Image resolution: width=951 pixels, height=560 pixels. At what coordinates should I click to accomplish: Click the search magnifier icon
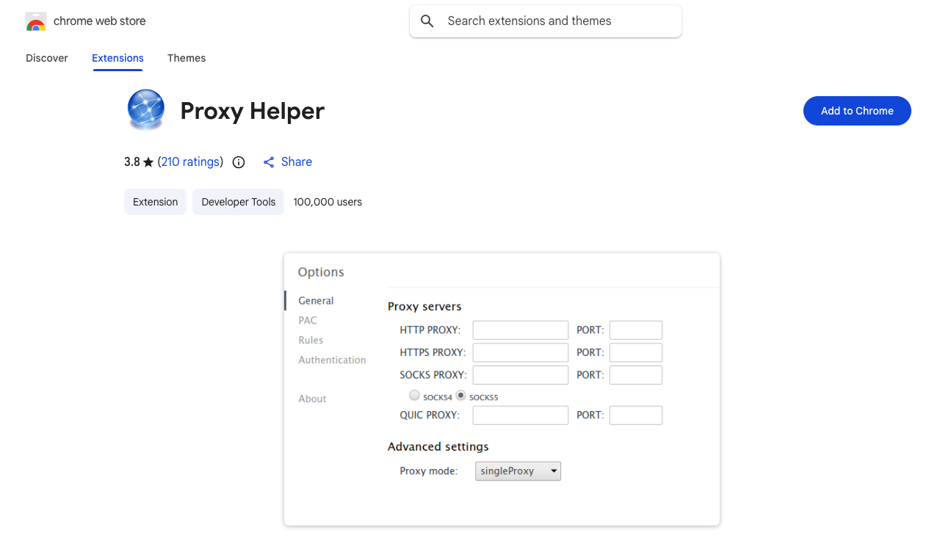pyautogui.click(x=427, y=21)
